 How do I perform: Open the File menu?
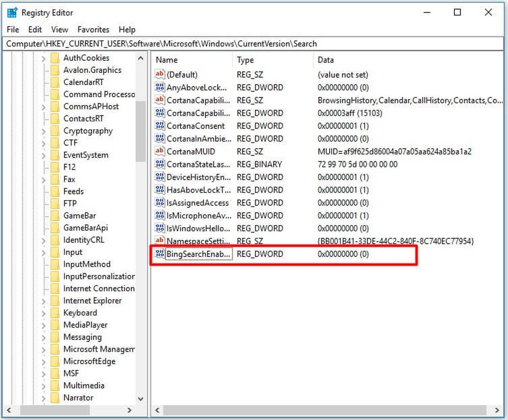(x=13, y=30)
